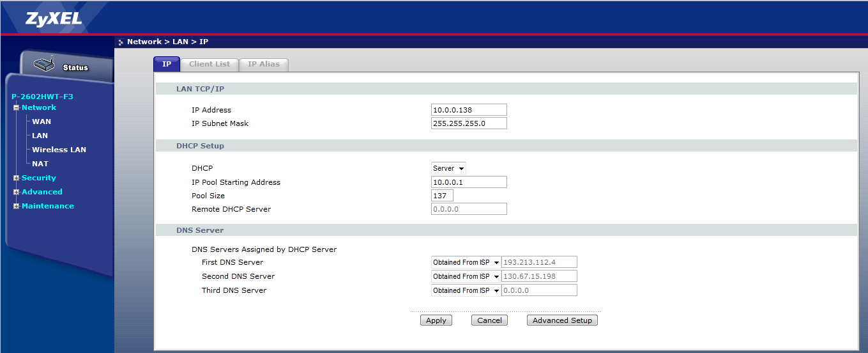
Task: Collapse the Network tree node
Action: click(17, 107)
